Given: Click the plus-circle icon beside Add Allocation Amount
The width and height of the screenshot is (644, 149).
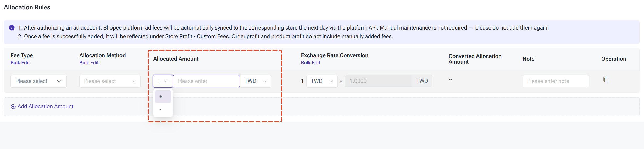Looking at the screenshot, I should pos(13,107).
